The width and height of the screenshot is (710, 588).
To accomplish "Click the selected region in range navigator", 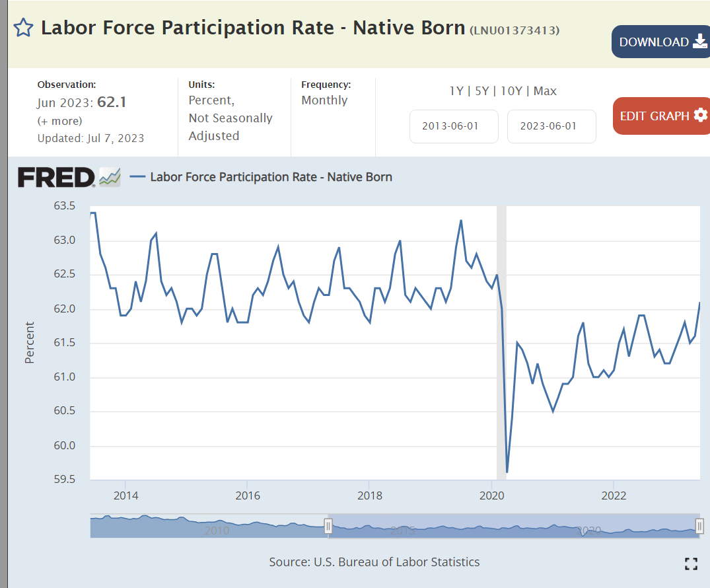I will 514,526.
